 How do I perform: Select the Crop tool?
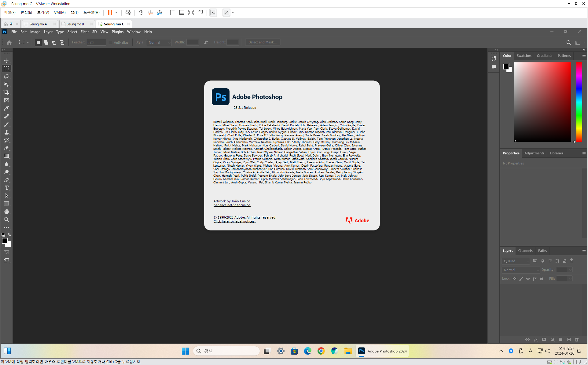6,92
